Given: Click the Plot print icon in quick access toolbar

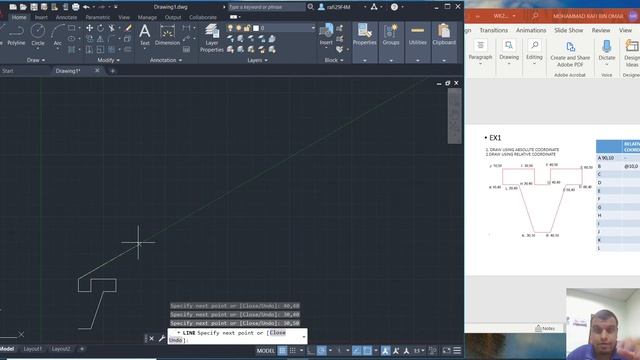Looking at the screenshot, I should (x=76, y=7).
